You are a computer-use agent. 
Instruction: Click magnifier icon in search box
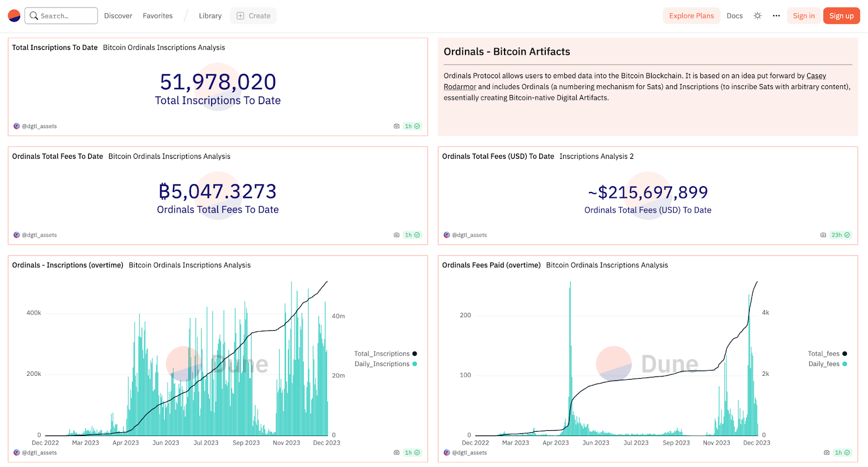click(34, 16)
